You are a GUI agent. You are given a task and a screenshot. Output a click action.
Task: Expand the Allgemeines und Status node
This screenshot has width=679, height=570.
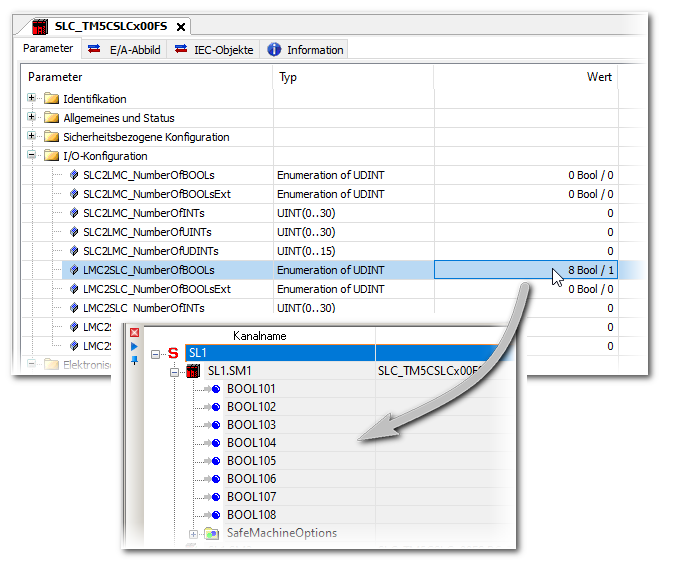click(x=32, y=118)
